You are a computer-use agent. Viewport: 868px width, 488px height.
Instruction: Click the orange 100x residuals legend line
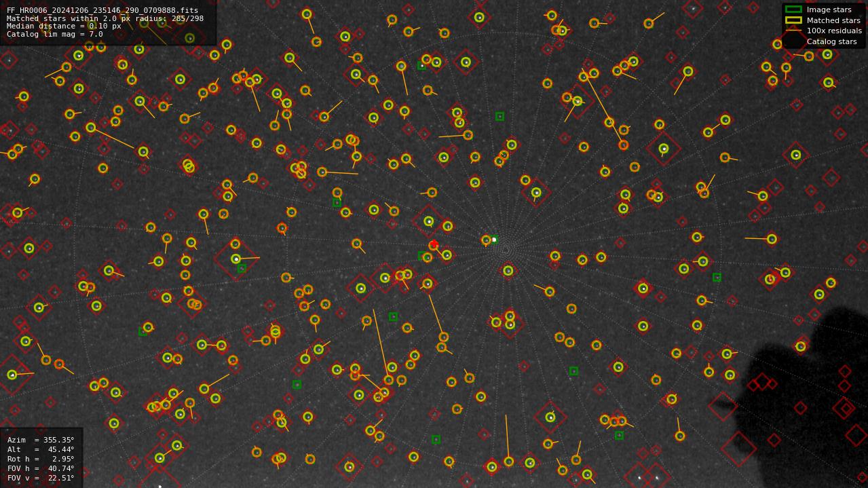pos(793,31)
